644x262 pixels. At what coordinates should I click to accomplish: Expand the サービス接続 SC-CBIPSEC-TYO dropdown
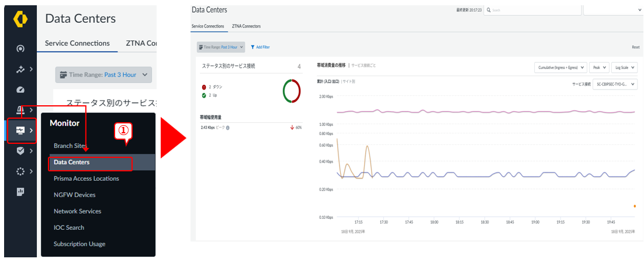click(615, 84)
